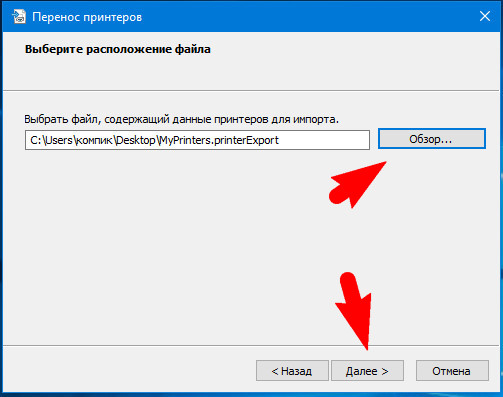Click the Обзор... browse button
This screenshot has width=503, height=397.
click(x=432, y=139)
